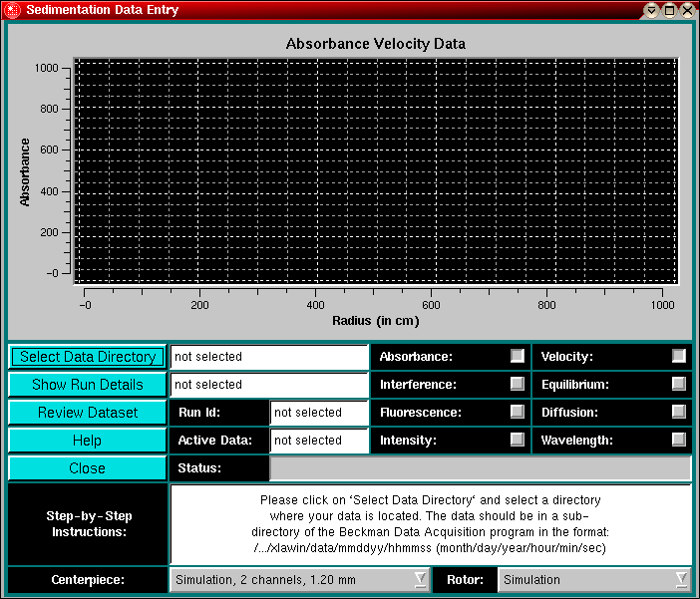Open the Rotor Simulation dropdown
Screen dimensions: 700x599
(594, 580)
